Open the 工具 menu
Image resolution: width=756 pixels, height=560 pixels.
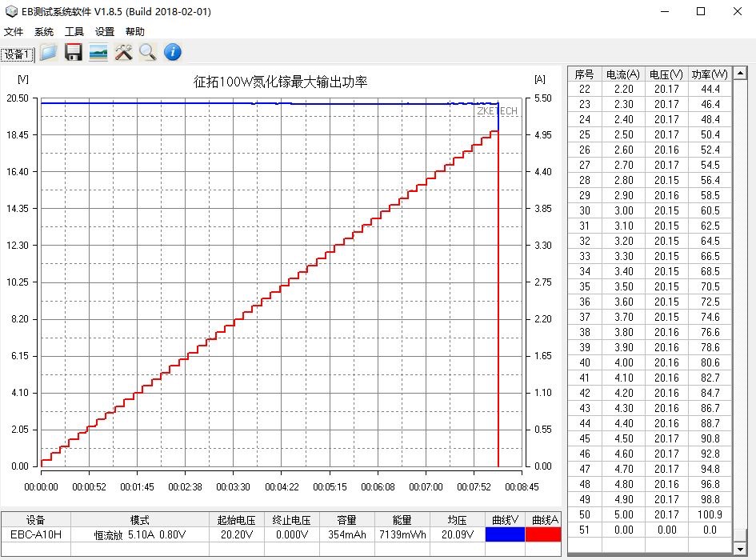[74, 32]
